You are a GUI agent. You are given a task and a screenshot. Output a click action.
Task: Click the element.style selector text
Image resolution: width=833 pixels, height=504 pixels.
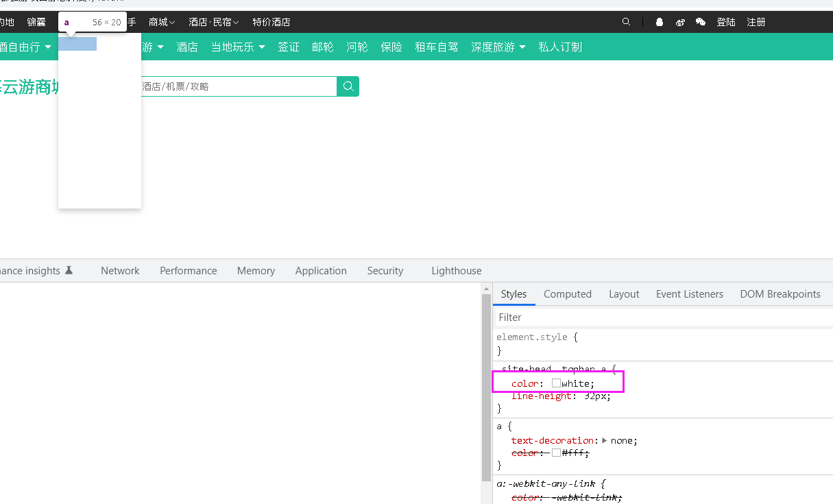532,337
